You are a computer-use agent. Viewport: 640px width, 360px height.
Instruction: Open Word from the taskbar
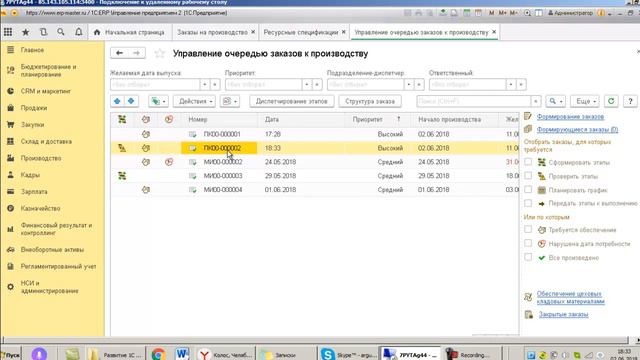(182, 354)
